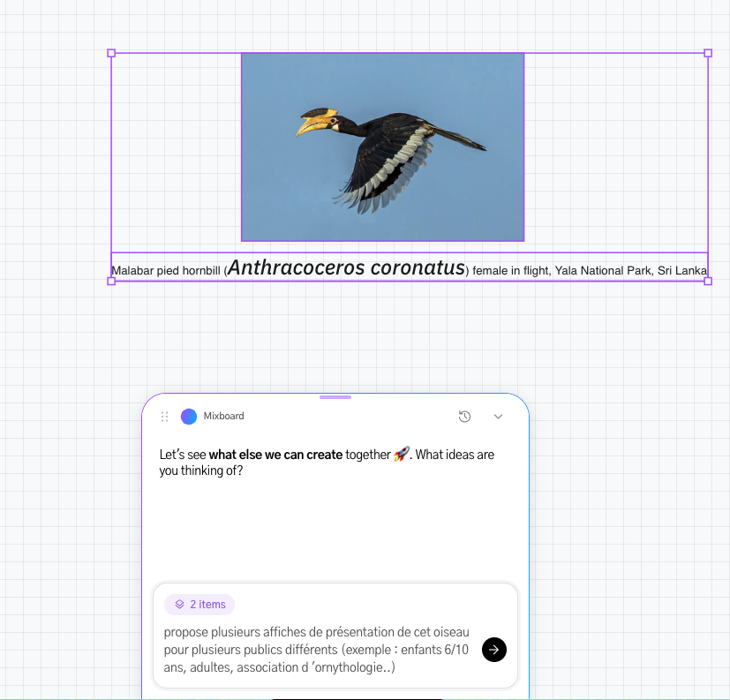Click the "Mixboard" panel title label
Image resolution: width=730 pixels, height=700 pixels.
coord(223,416)
